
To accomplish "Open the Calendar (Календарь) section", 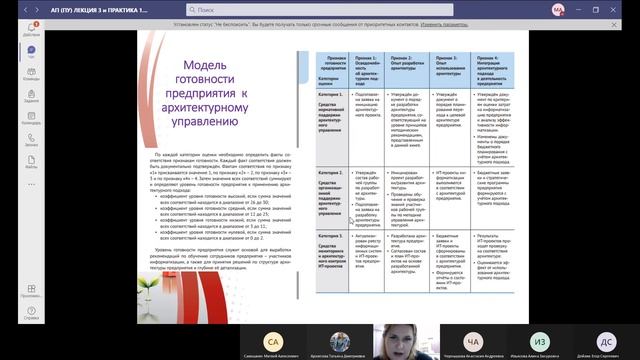I will 31,118.
